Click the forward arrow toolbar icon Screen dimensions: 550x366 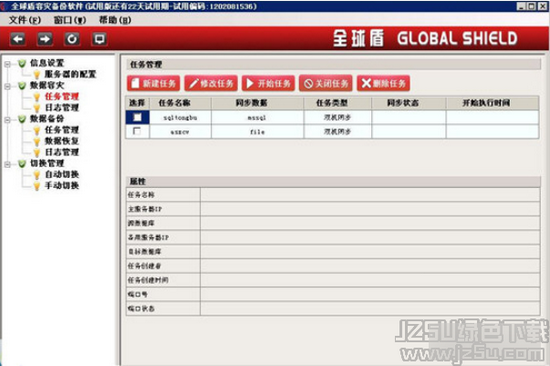click(45, 39)
